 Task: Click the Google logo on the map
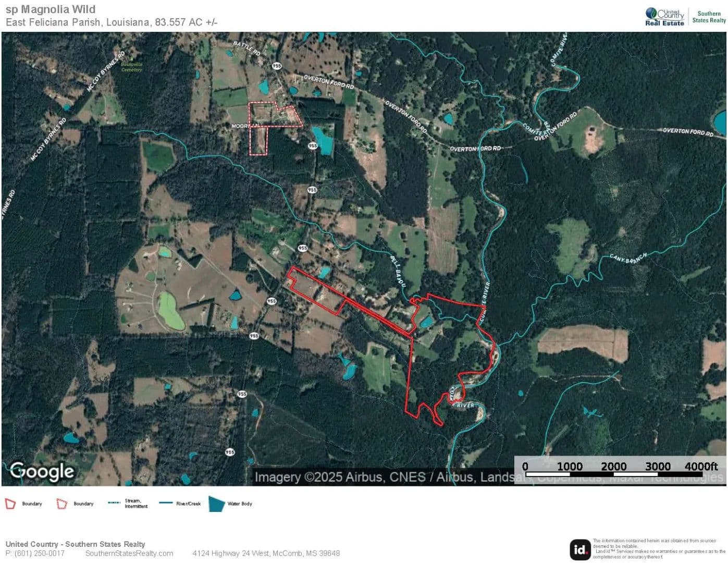42,471
